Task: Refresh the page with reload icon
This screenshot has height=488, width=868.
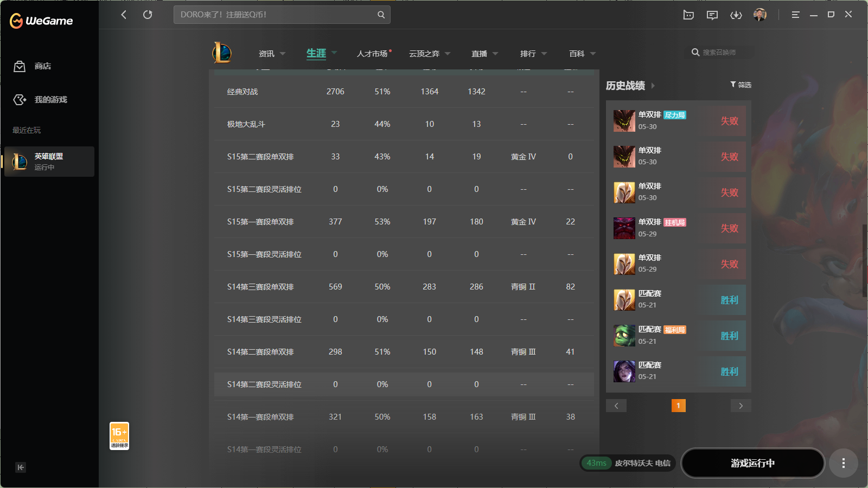Action: click(x=148, y=15)
